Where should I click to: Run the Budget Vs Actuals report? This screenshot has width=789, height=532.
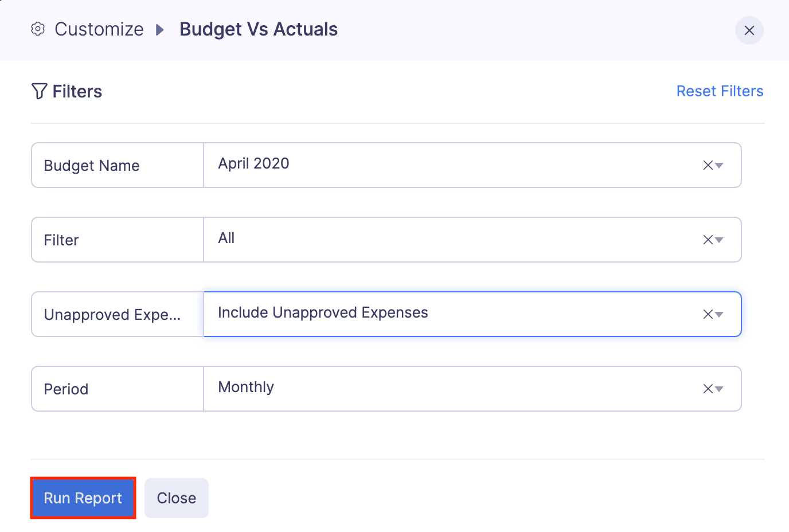click(83, 498)
